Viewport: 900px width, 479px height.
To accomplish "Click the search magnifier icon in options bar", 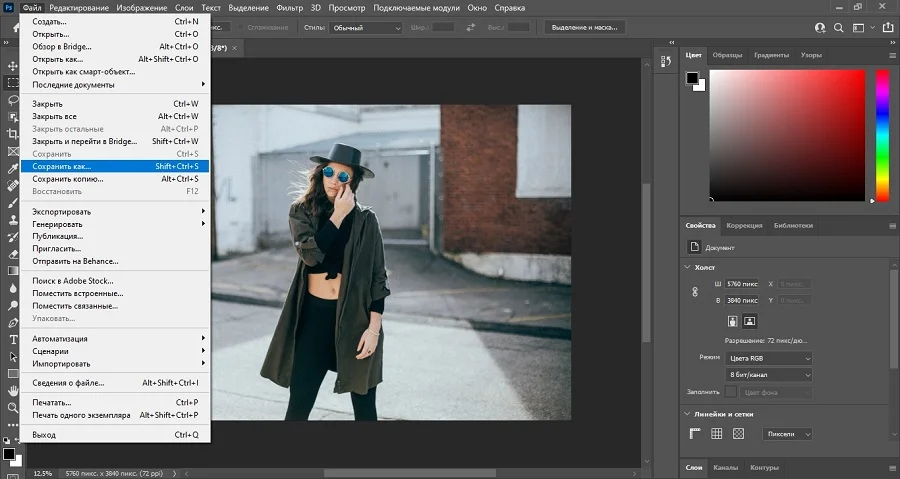I will pos(839,28).
